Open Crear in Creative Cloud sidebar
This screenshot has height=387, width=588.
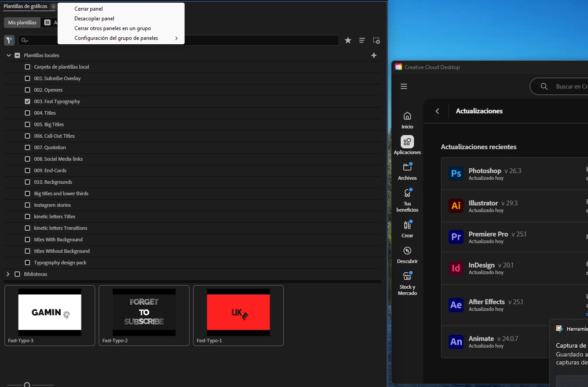point(407,229)
